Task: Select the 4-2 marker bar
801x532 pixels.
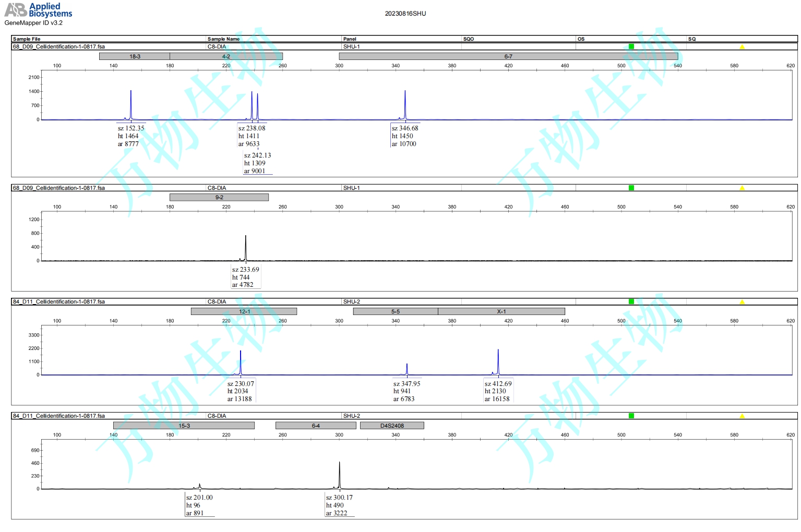Action: [226, 56]
